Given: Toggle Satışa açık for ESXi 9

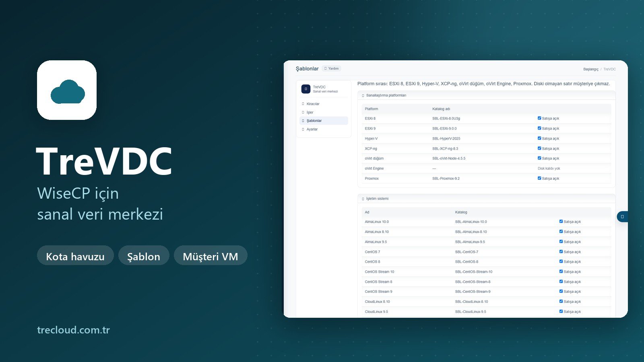Looking at the screenshot, I should 539,128.
